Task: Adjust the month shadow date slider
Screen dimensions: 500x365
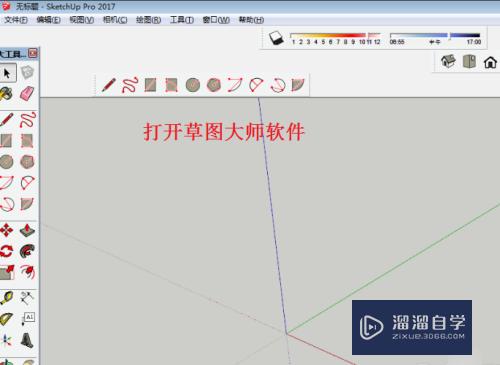Action: tap(335, 35)
